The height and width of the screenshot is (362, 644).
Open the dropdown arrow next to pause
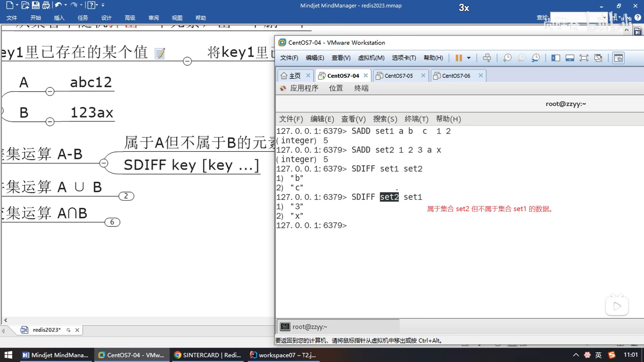[x=469, y=58]
